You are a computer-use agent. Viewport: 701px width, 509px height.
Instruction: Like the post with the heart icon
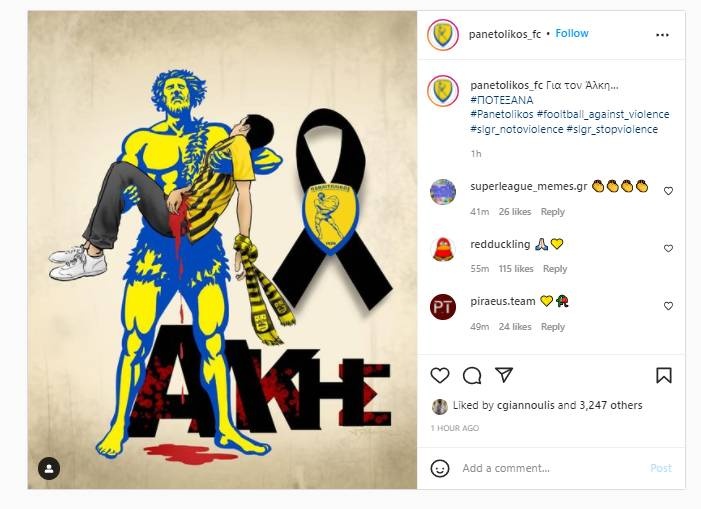439,375
